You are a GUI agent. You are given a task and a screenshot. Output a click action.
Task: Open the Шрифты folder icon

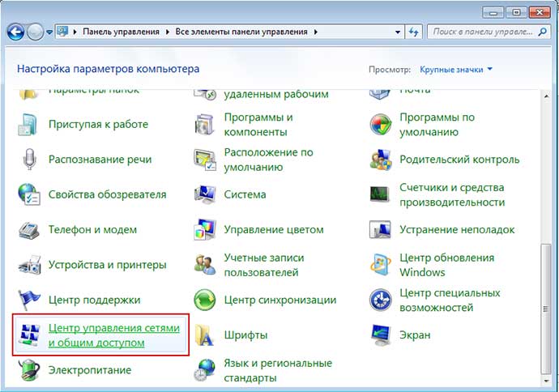pyautogui.click(x=205, y=335)
